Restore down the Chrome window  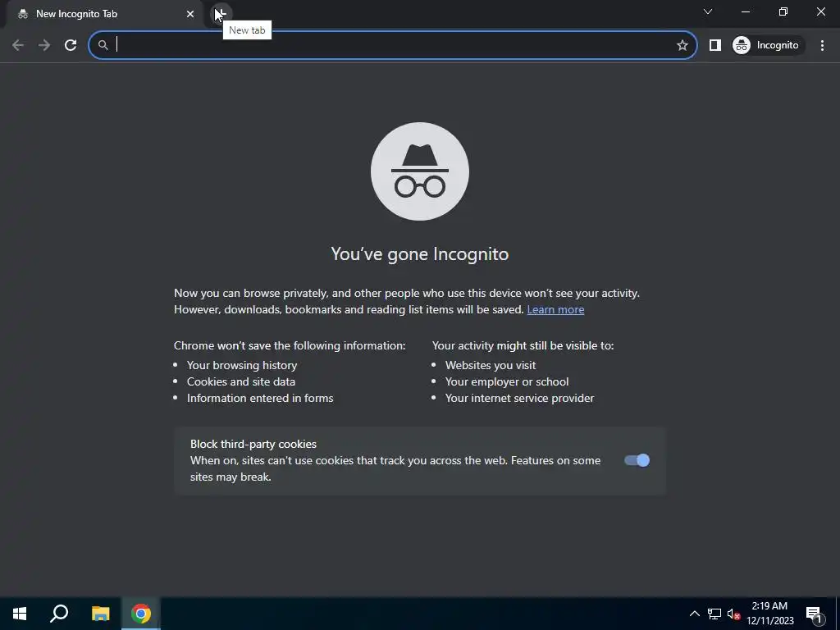(x=783, y=11)
